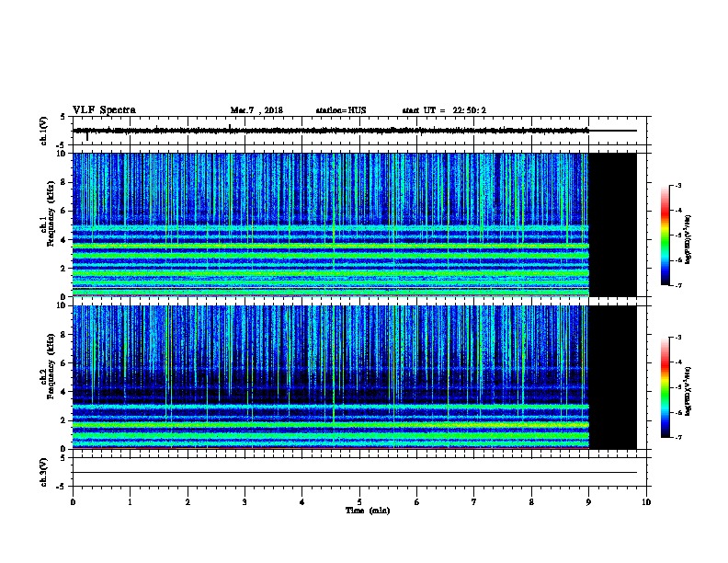Click the flat ch.3 voltage trace line
728x563 pixels.
point(354,473)
